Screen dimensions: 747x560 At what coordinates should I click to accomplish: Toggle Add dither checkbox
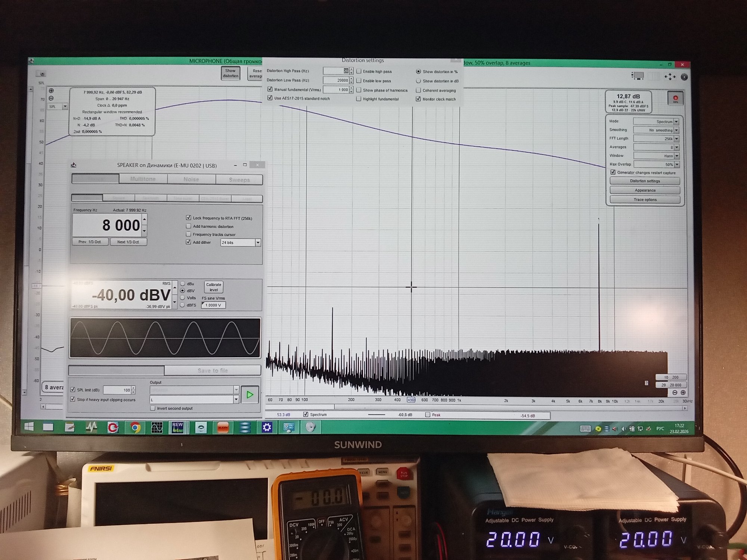[x=189, y=242]
